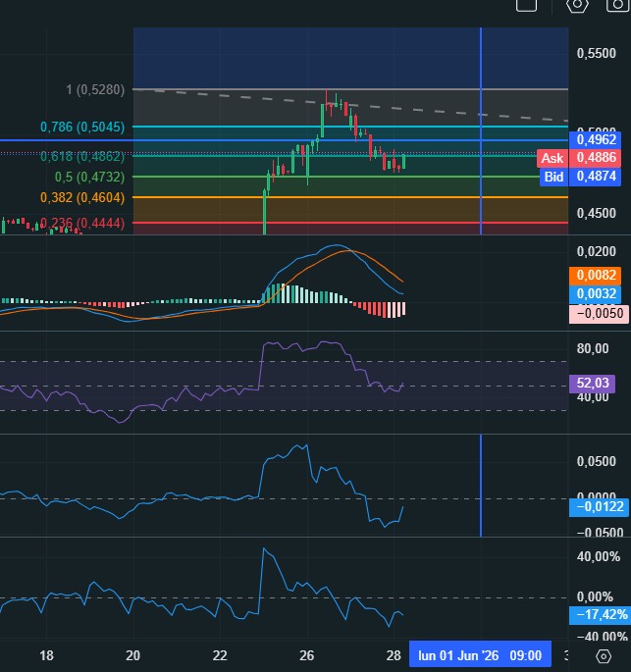The height and width of the screenshot is (672, 631).
Task: Click the −17,42% indicator value tag
Action: pyautogui.click(x=600, y=615)
